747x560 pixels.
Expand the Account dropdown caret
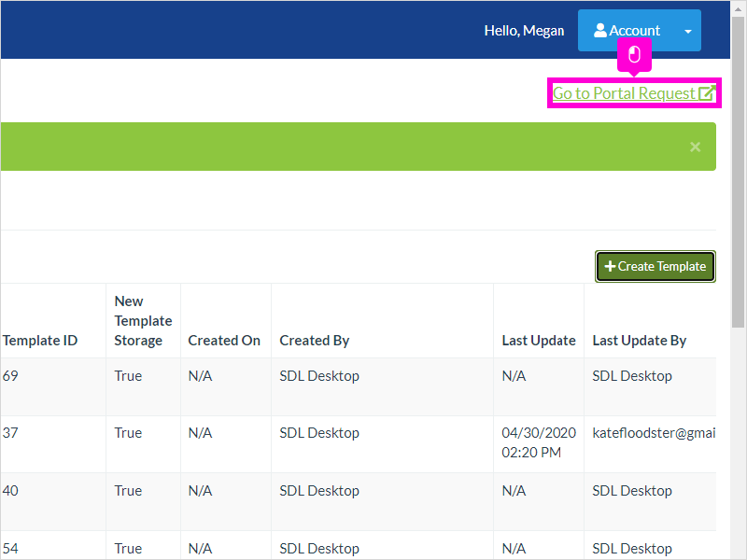coord(687,32)
